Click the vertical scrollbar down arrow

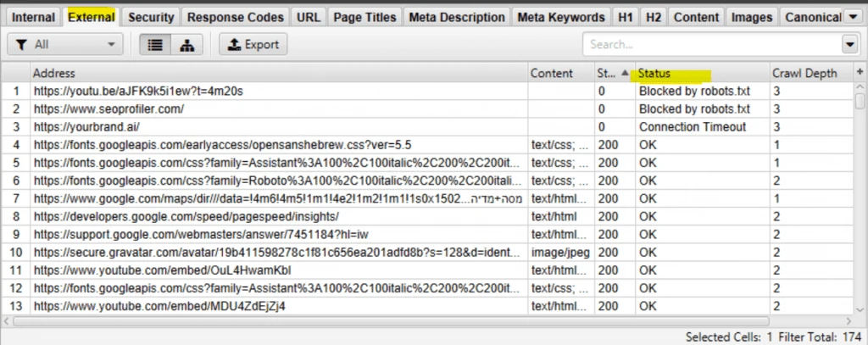coord(860,309)
